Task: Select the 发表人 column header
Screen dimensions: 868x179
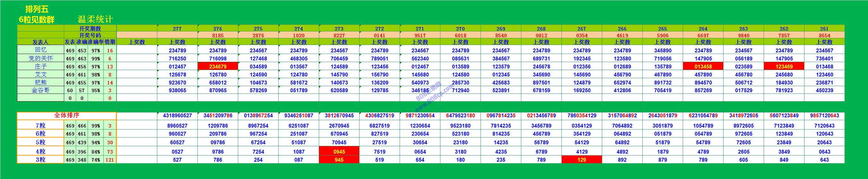Action: tap(40, 42)
